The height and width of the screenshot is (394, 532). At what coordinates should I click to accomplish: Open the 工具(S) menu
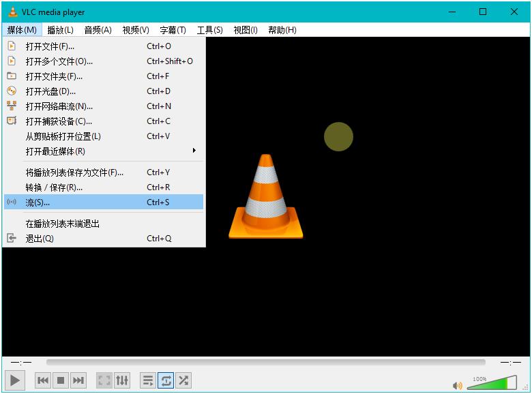(210, 30)
